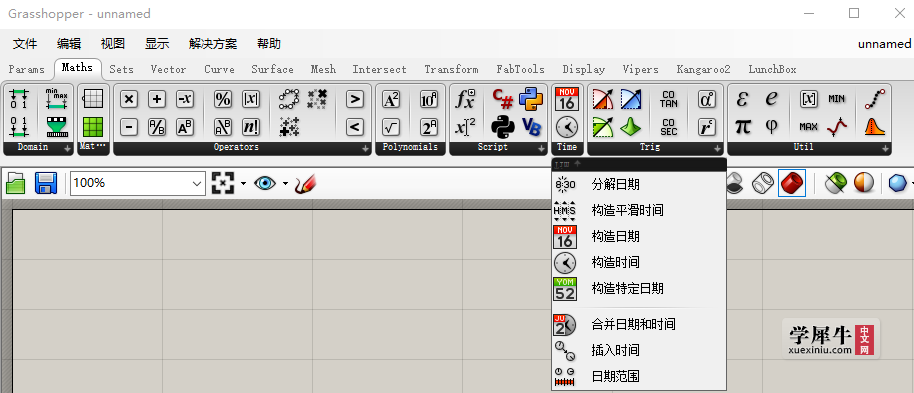Toggle the red shaded preview mode
914x393 pixels.
click(x=792, y=183)
